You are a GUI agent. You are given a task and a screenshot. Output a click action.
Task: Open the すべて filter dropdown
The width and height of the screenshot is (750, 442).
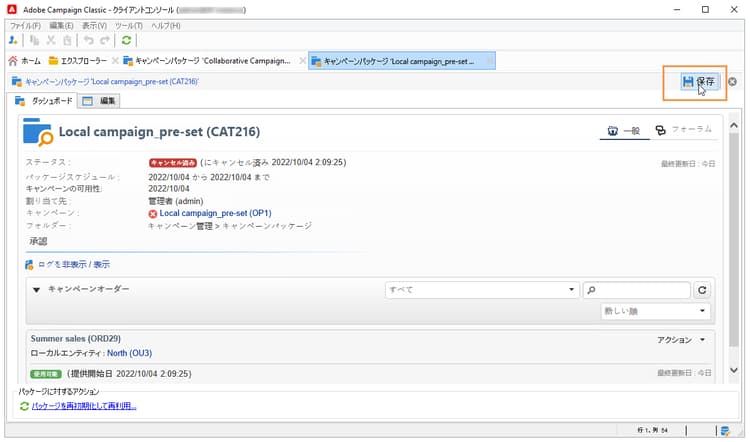coord(482,290)
